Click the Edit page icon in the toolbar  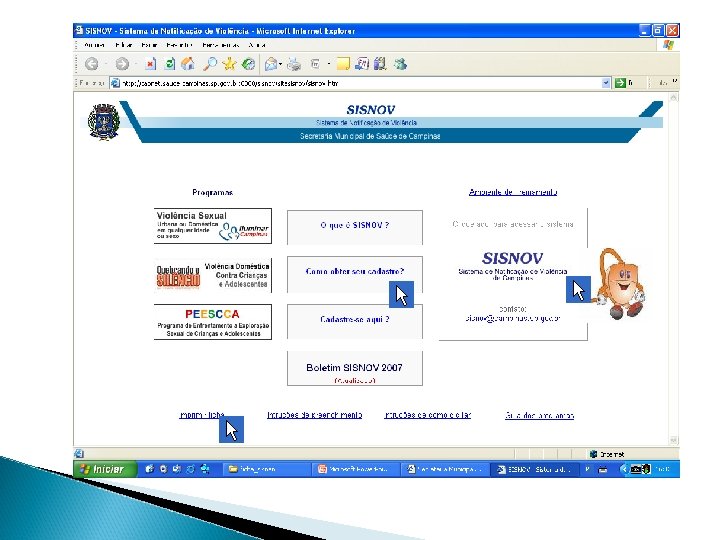point(315,64)
